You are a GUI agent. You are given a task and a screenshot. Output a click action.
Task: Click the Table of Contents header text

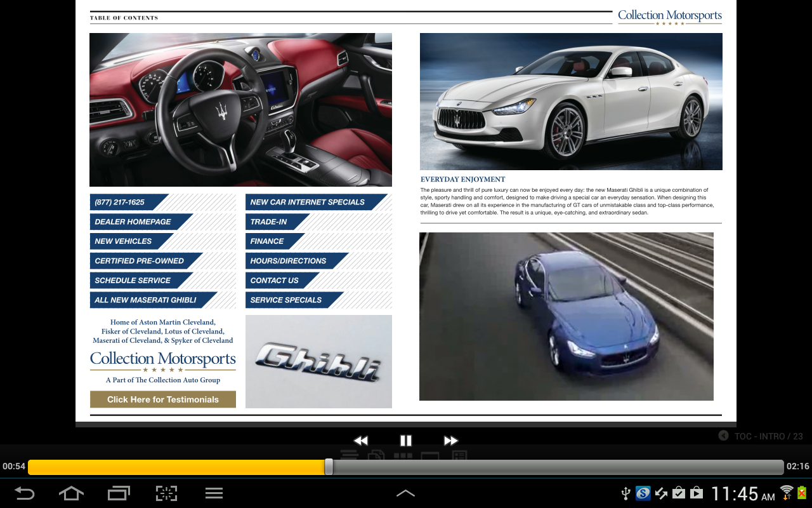tap(124, 18)
